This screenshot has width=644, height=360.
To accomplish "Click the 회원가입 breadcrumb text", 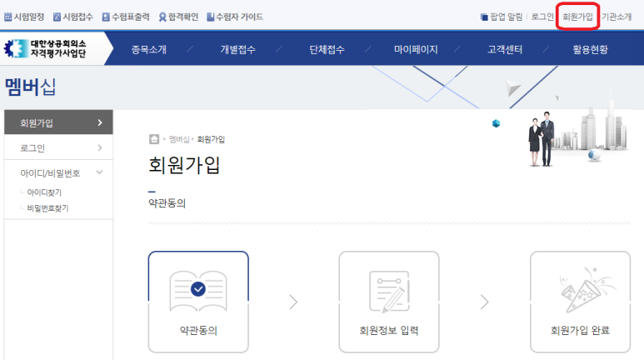I will click(x=211, y=139).
